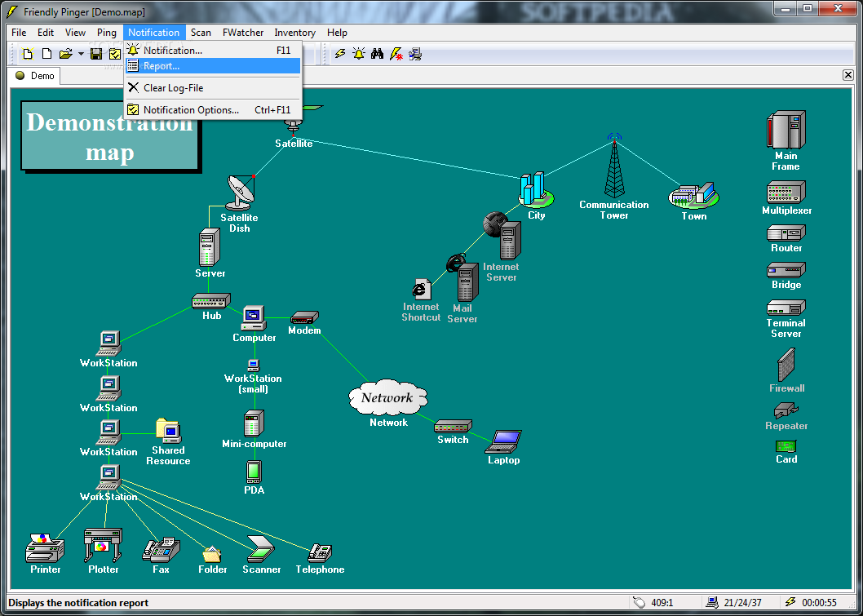
Task: Select the Bridge device icon
Action: coord(786,270)
